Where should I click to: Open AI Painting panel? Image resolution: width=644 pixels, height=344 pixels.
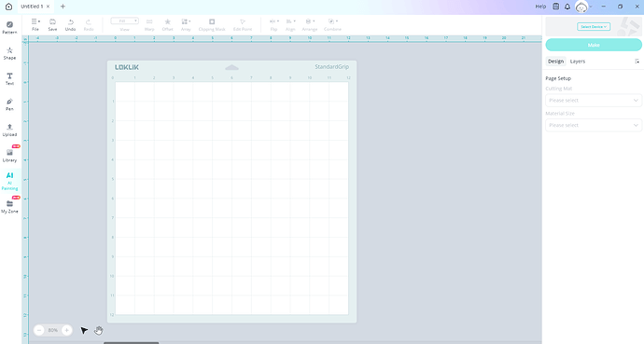point(9,181)
